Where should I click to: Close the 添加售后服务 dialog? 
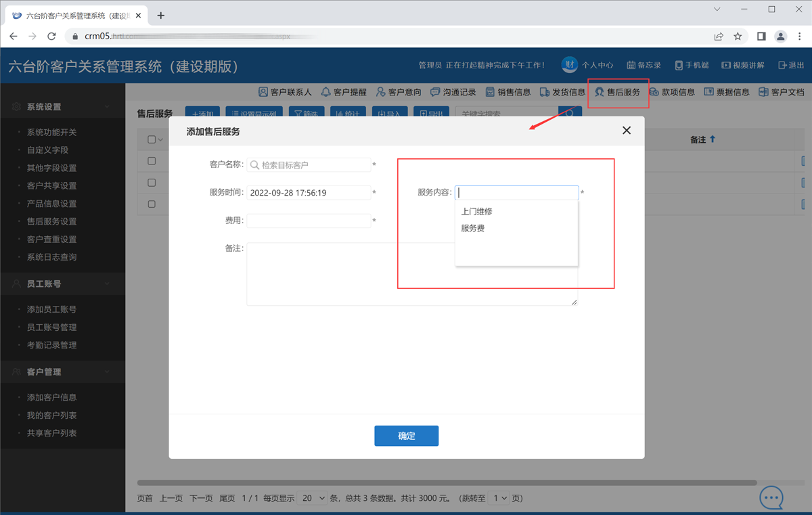pos(627,131)
